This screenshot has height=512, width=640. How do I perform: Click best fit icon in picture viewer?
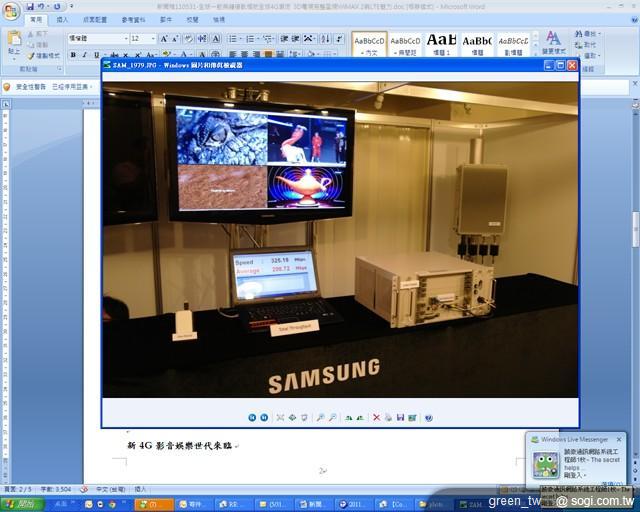[x=280, y=417]
